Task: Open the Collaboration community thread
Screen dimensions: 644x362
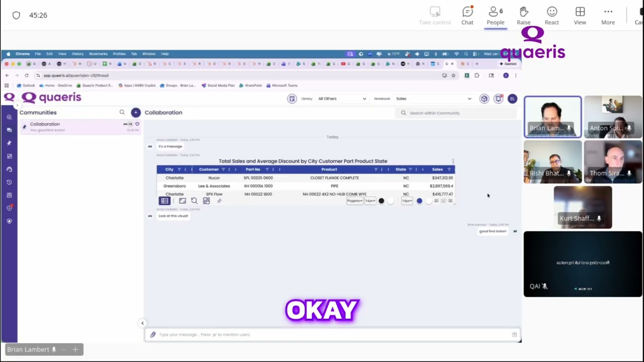Action: (80, 127)
